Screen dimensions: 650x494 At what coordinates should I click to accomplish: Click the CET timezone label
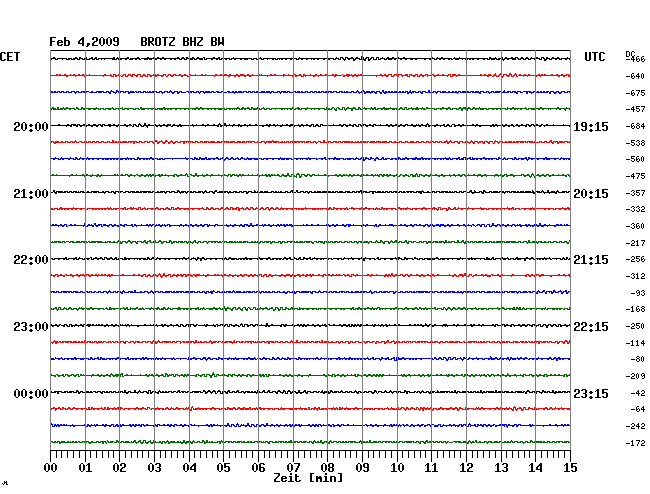[x=10, y=58]
